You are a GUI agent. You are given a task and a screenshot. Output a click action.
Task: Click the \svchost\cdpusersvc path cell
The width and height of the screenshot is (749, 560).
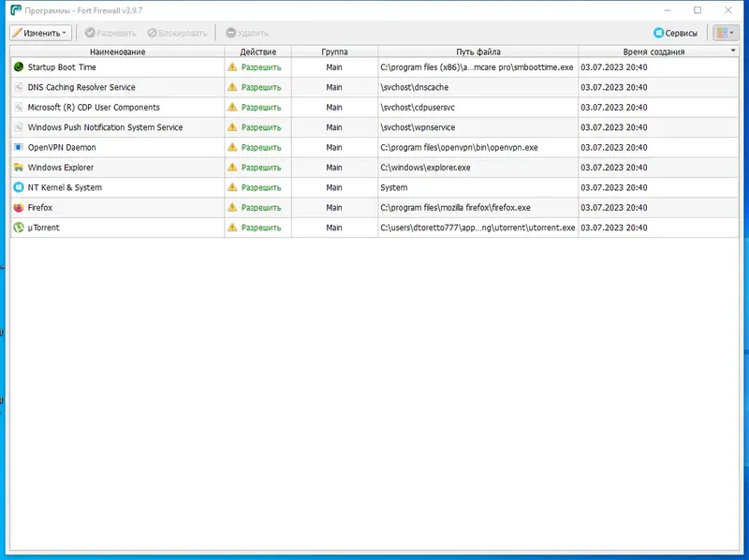[477, 108]
